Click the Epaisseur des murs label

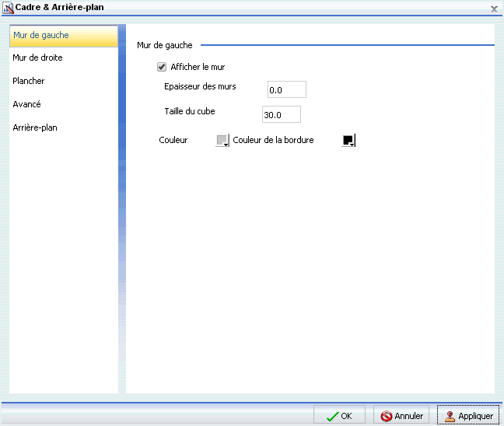(200, 86)
